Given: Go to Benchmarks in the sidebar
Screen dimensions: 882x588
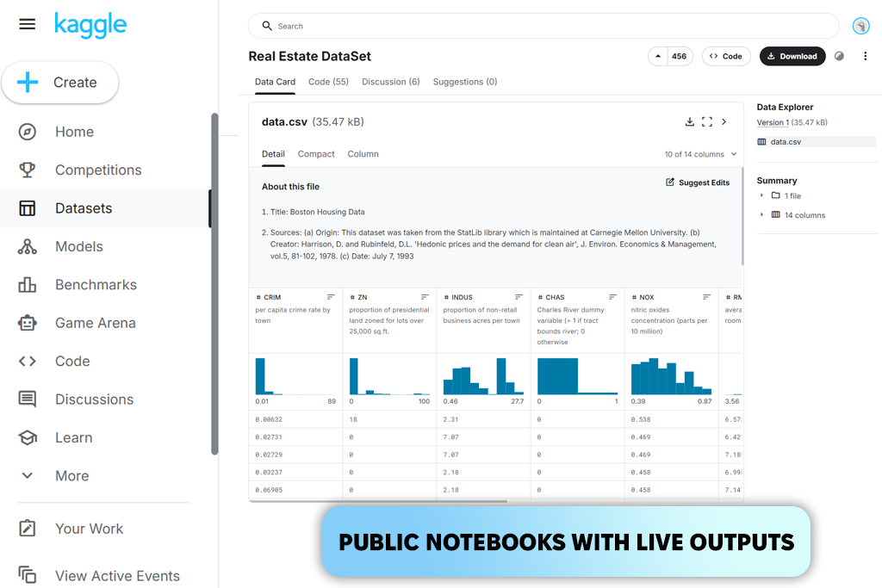Looking at the screenshot, I should (x=96, y=284).
